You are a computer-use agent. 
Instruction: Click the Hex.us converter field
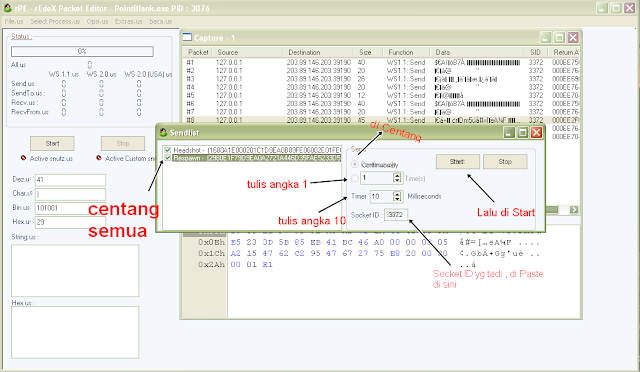click(70, 222)
